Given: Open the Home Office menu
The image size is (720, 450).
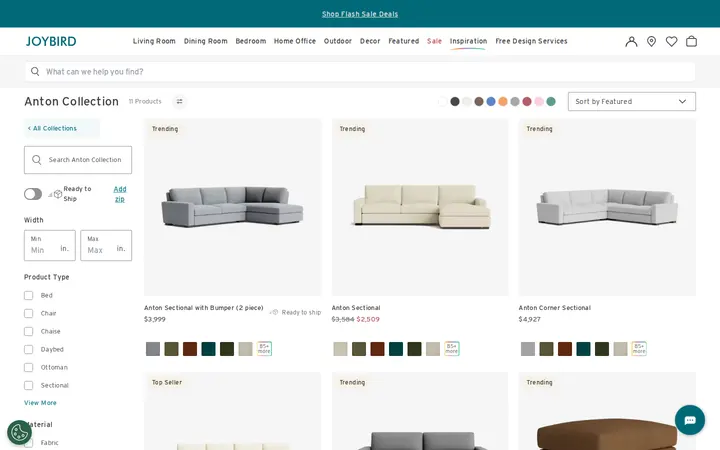Looking at the screenshot, I should (295, 41).
